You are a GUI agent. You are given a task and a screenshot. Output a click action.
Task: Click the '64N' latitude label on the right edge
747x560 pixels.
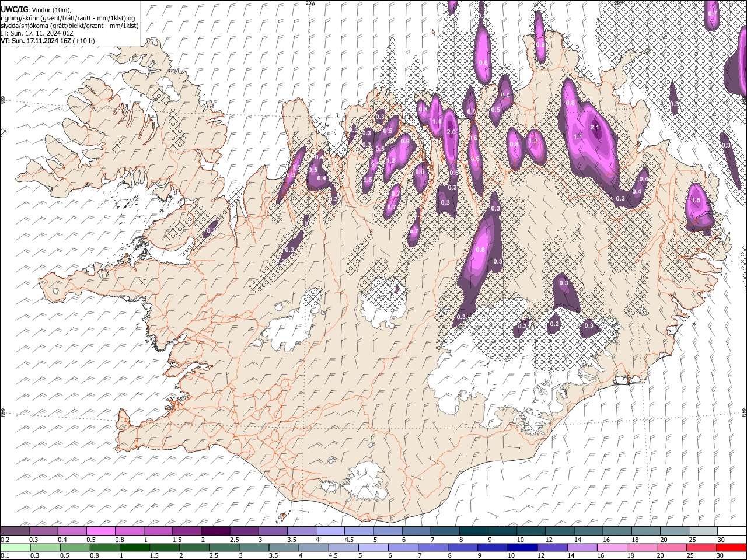[744, 412]
